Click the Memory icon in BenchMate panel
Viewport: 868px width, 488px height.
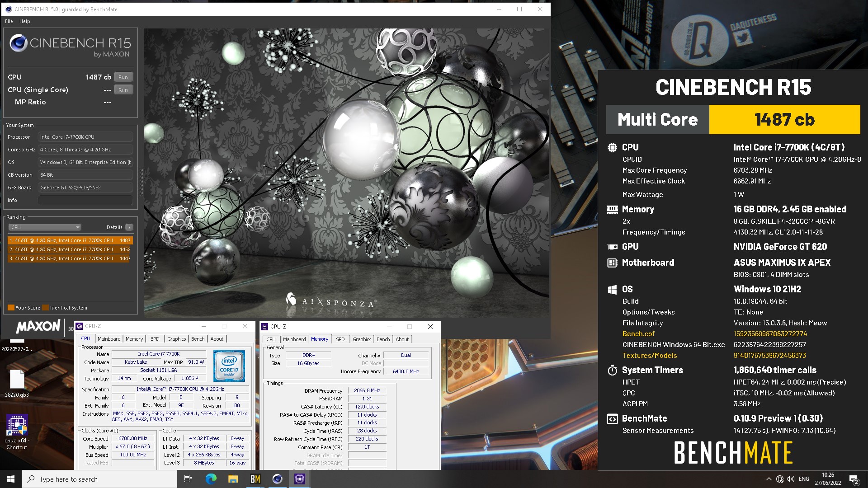[x=612, y=209]
